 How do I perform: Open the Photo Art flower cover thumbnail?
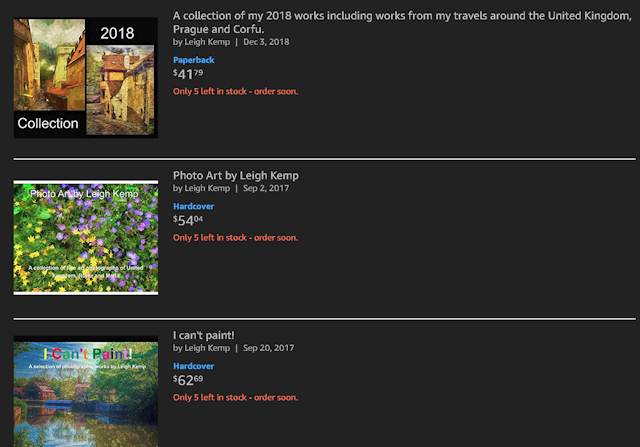pyautogui.click(x=85, y=237)
